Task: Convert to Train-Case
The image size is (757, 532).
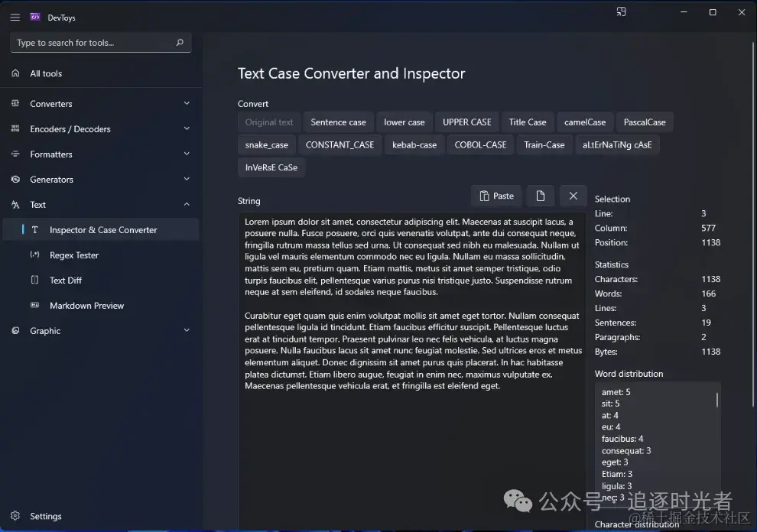Action: (544, 144)
